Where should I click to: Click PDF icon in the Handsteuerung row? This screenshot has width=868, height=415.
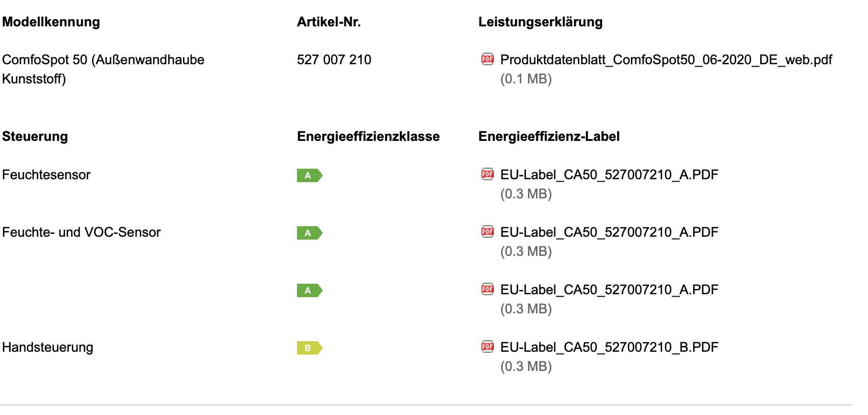coord(487,346)
